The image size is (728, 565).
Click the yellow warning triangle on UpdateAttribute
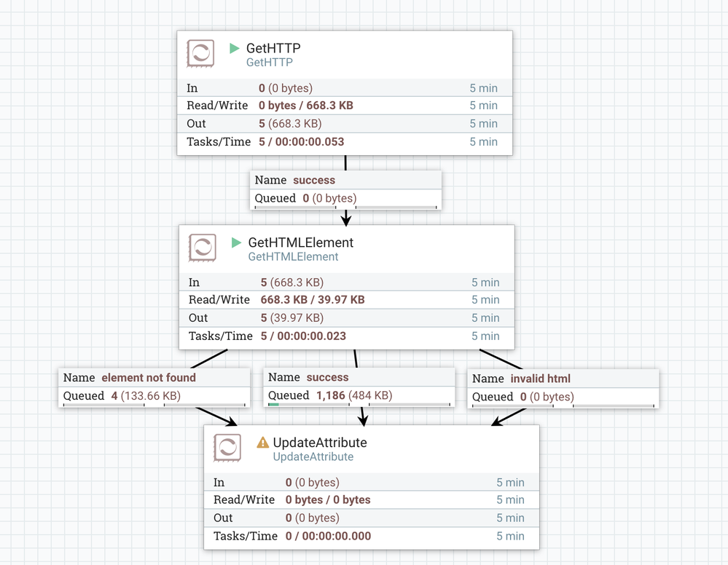tap(263, 443)
